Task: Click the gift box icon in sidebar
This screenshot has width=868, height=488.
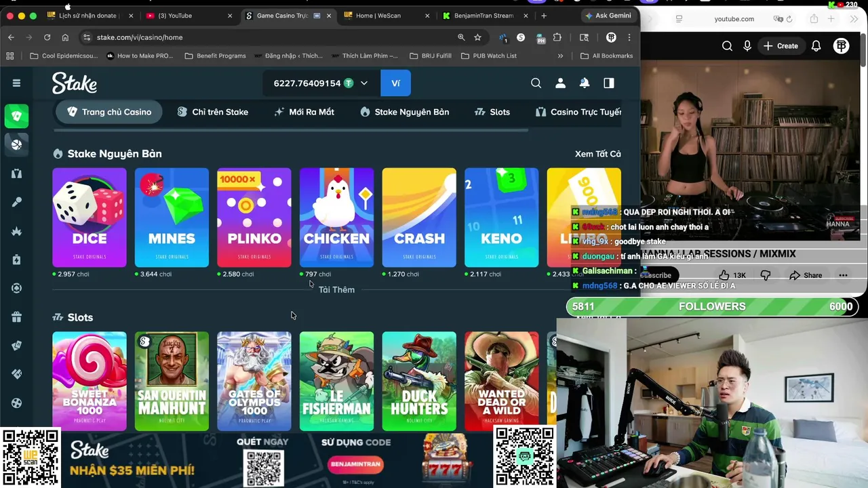Action: (x=16, y=317)
